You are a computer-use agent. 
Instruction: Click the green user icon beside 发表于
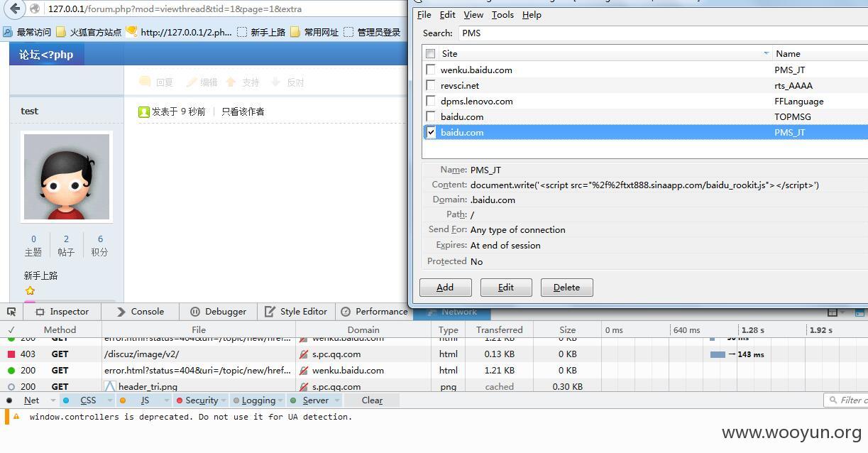(x=144, y=111)
